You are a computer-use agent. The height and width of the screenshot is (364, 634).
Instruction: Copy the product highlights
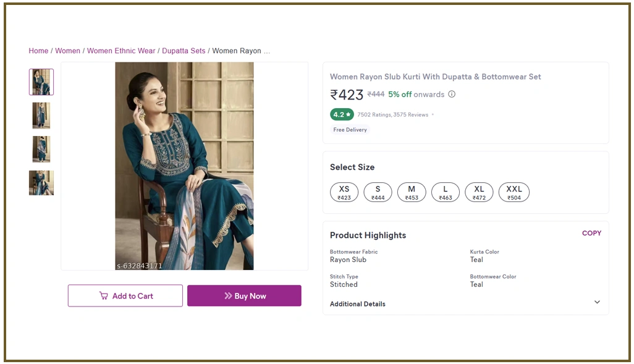point(591,233)
